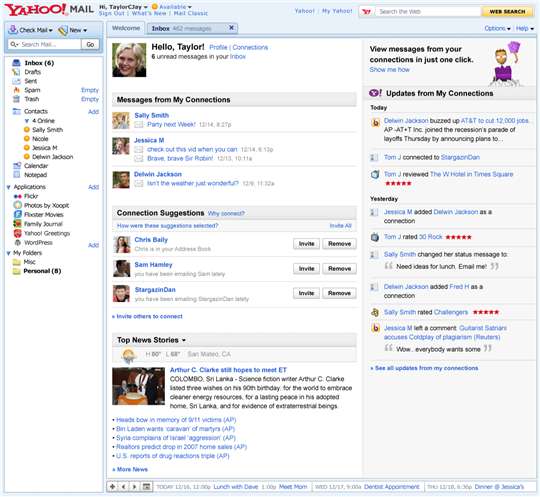The height and width of the screenshot is (497, 540).
Task: Click the Yahoo! logo icon beside web search box
Action: 367,11
